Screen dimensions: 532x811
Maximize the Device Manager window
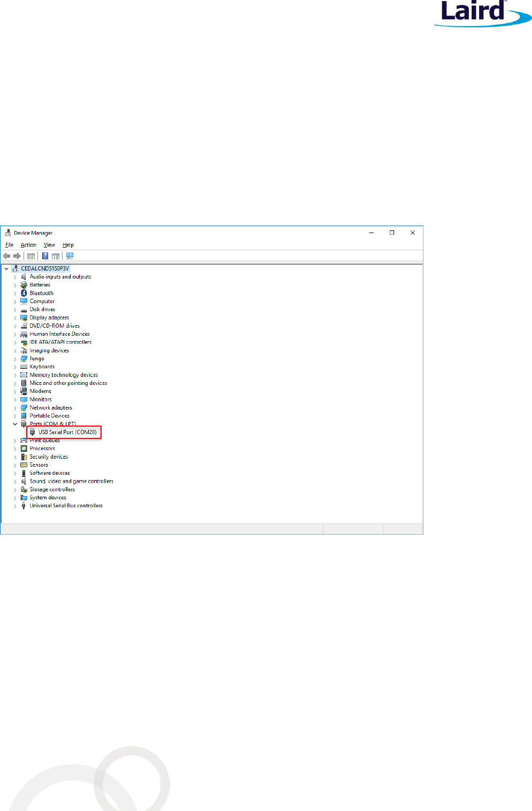point(392,233)
